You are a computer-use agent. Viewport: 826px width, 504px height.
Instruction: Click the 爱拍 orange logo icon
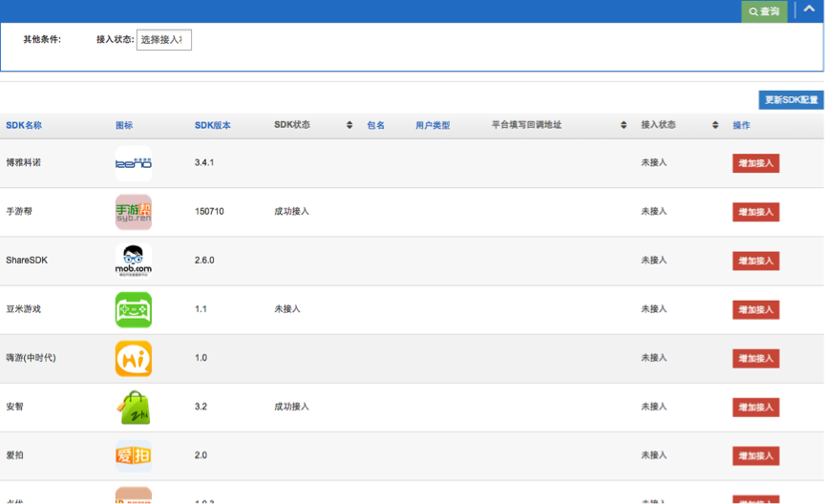pos(134,456)
